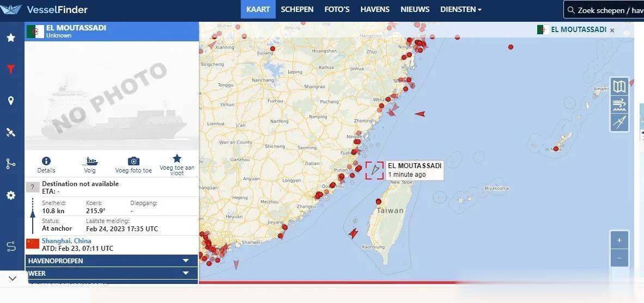Focus the Zoek schepen search field
This screenshot has width=644, height=303.
(604, 10)
